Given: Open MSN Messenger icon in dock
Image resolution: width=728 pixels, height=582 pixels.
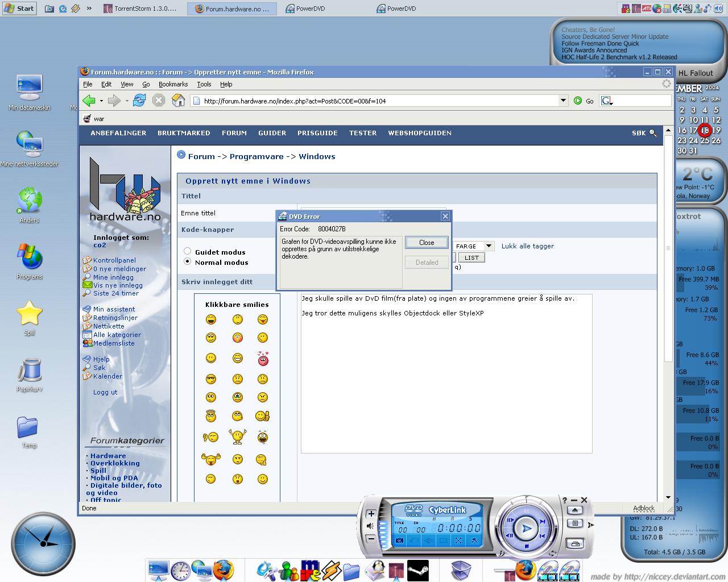Looking at the screenshot, I should pyautogui.click(x=289, y=570).
